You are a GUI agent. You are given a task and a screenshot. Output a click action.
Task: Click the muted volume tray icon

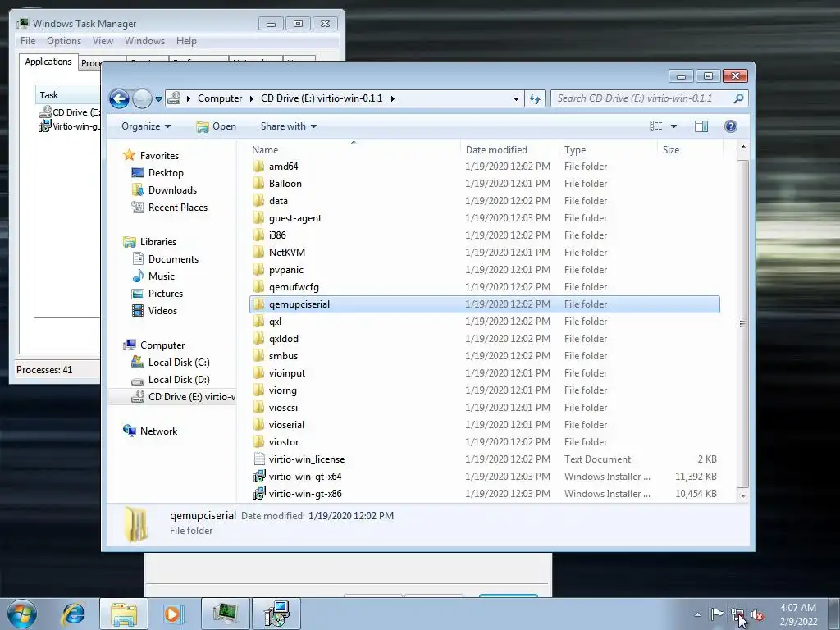[757, 615]
